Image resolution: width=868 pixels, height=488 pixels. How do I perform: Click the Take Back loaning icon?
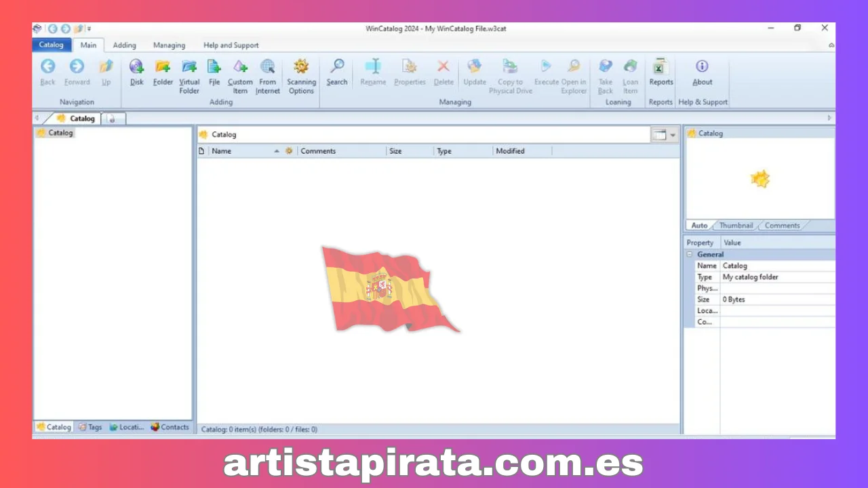pyautogui.click(x=606, y=66)
